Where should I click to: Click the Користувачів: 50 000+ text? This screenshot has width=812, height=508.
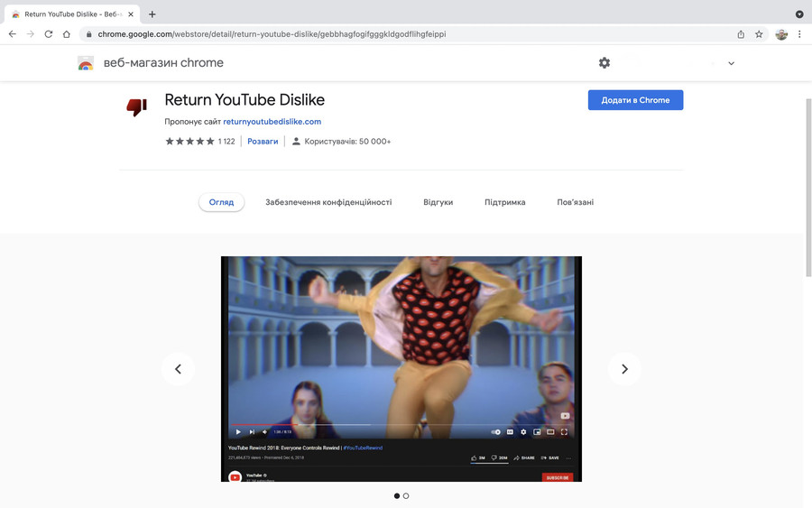[x=347, y=142]
